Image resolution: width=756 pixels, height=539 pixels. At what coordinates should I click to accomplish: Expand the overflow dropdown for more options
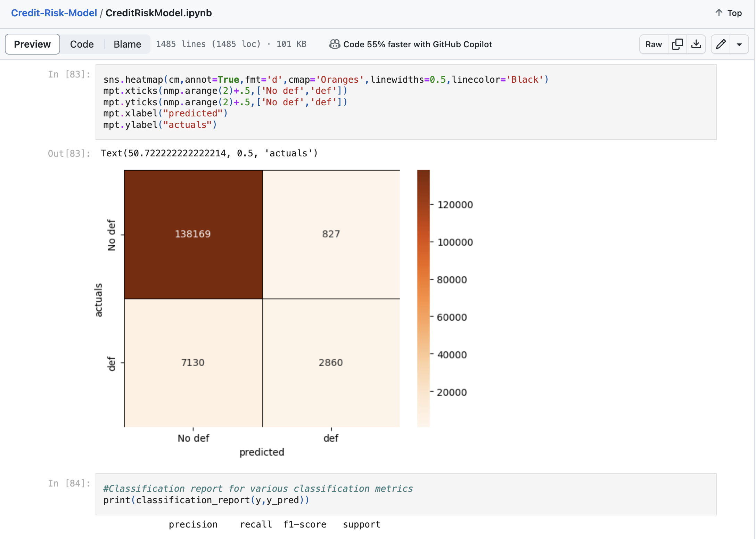coord(739,44)
